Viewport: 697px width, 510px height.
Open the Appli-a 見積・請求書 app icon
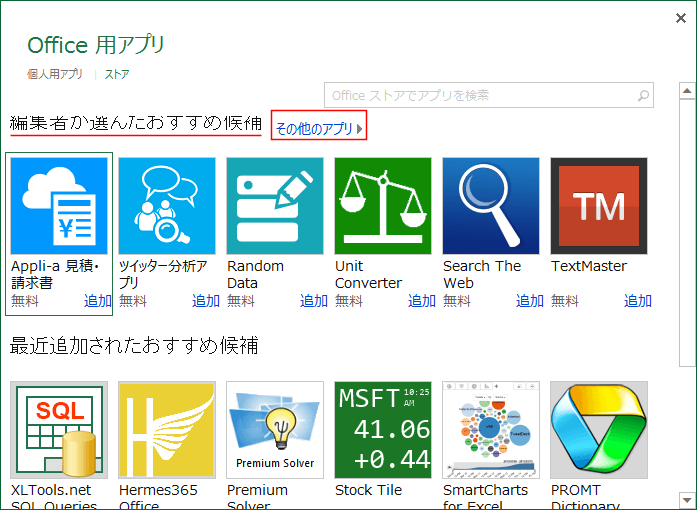click(x=59, y=206)
